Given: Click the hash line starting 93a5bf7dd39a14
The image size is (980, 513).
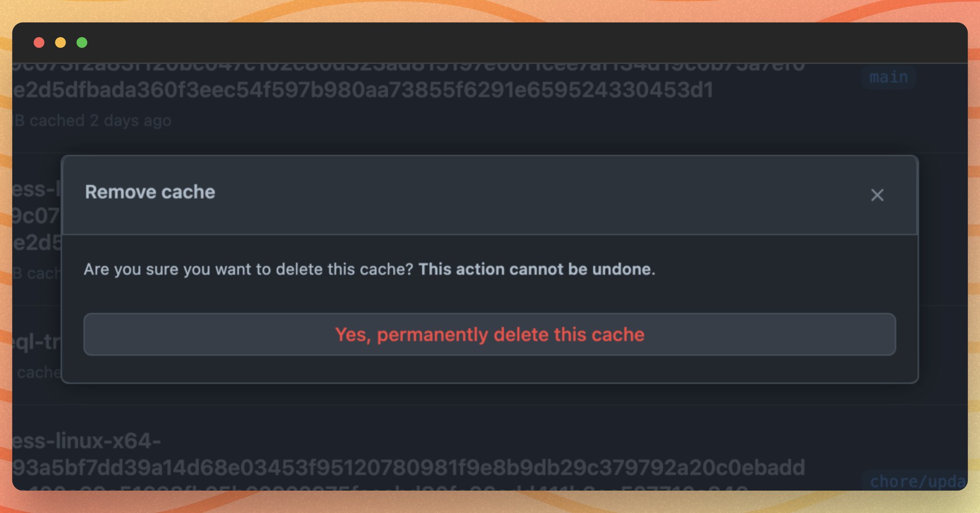Looking at the screenshot, I should click(408, 468).
